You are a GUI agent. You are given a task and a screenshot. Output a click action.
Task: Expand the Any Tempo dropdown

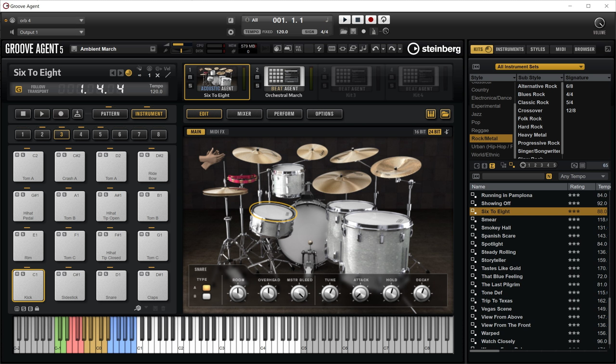583,176
